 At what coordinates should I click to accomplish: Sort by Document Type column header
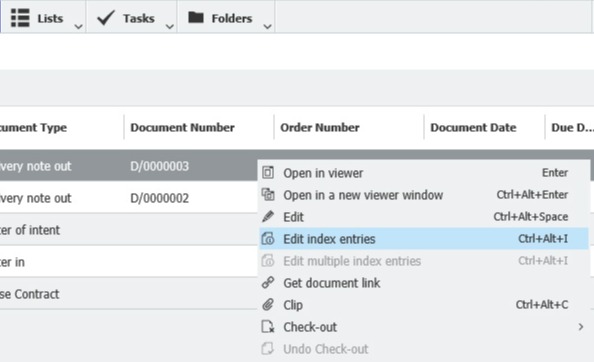[x=33, y=128]
